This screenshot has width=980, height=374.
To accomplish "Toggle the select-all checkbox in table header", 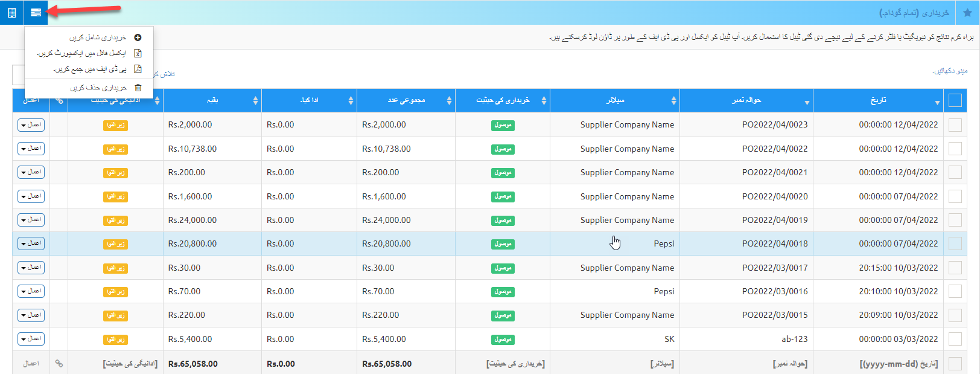I will pyautogui.click(x=955, y=100).
